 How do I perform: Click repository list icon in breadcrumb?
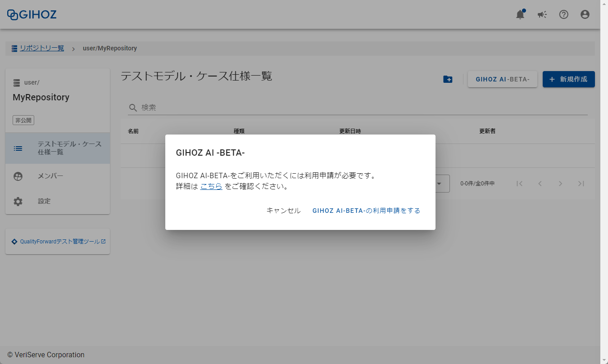(14, 48)
